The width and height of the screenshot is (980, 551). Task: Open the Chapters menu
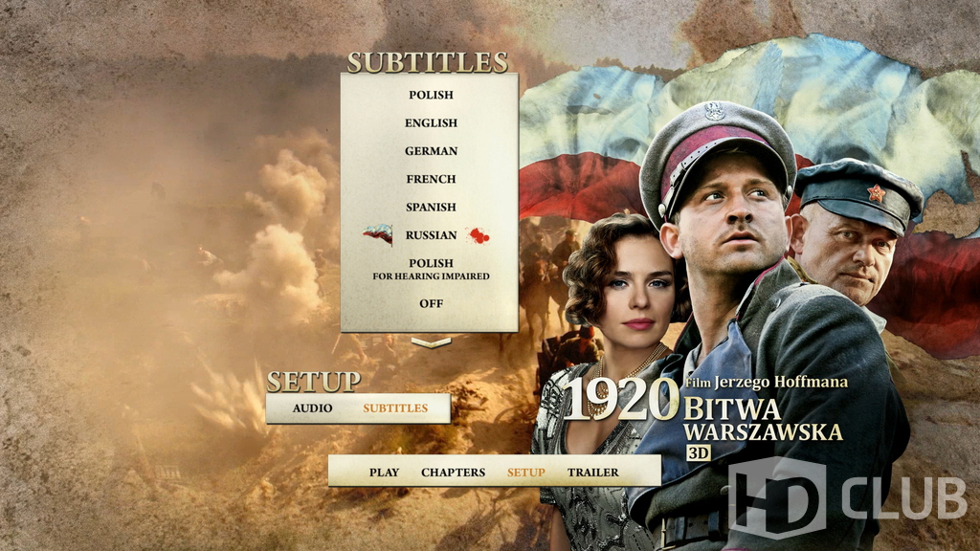[x=453, y=473]
